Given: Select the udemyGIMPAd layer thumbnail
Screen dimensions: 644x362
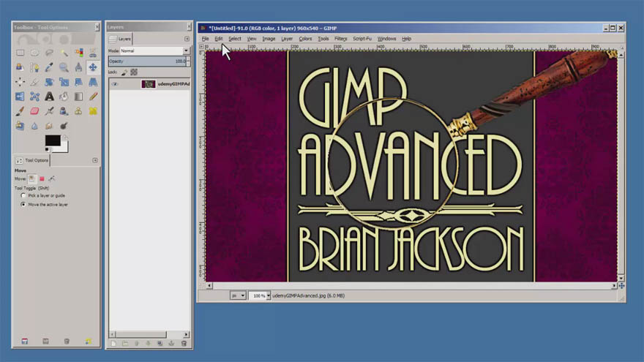Looking at the screenshot, I should tap(149, 83).
